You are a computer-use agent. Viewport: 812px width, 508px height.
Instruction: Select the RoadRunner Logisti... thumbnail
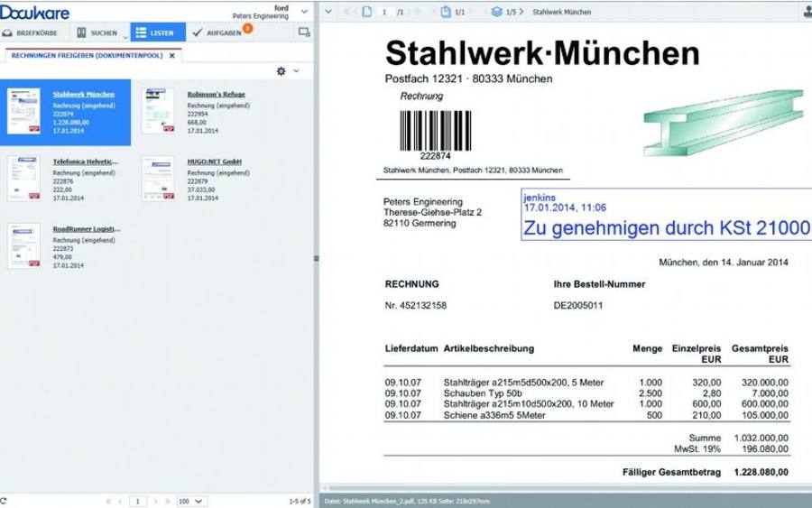tap(23, 245)
